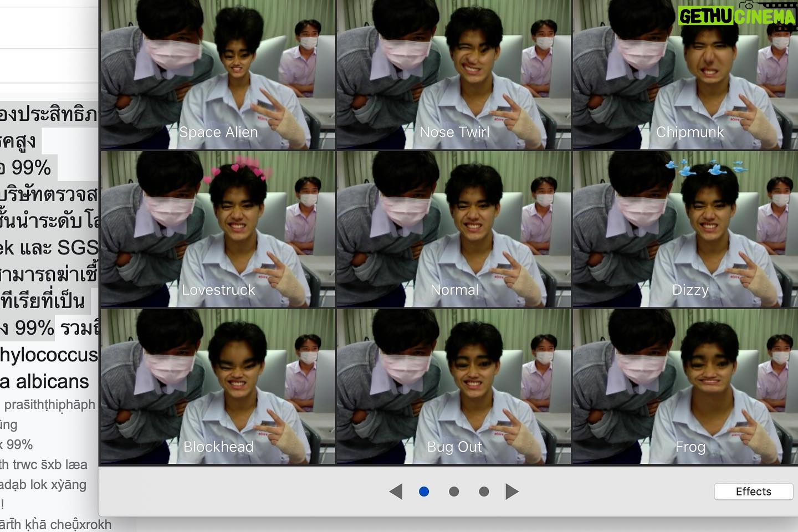The height and width of the screenshot is (532, 798).
Task: Pick the Normal effect thumbnail
Action: coord(454,229)
